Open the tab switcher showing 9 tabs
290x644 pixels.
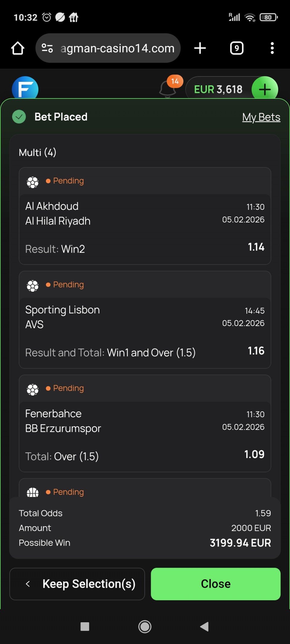[x=237, y=48]
